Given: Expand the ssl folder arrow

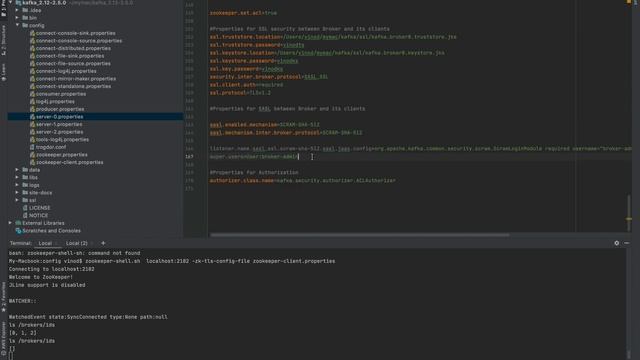Looking at the screenshot, I should [17, 200].
